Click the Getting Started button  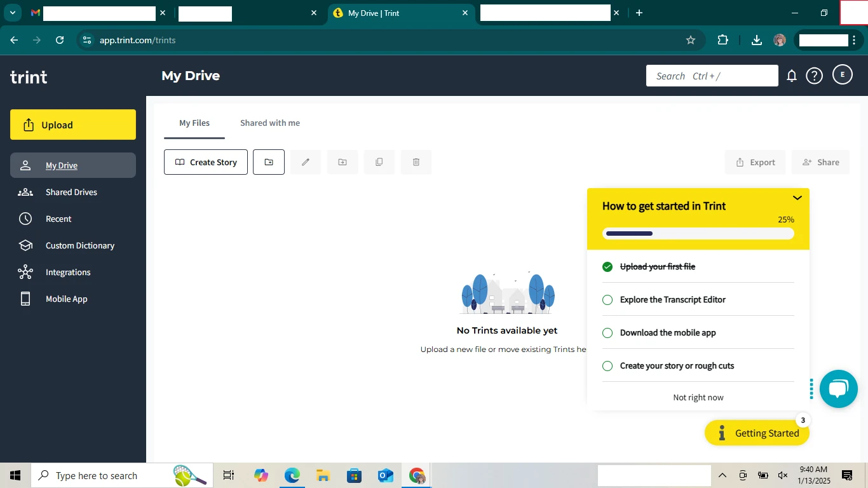click(757, 433)
